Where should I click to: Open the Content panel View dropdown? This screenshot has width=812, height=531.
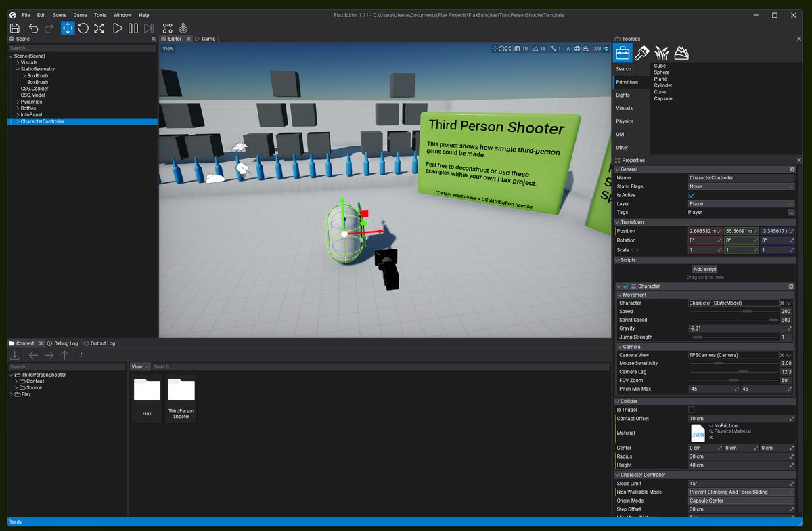pyautogui.click(x=140, y=367)
